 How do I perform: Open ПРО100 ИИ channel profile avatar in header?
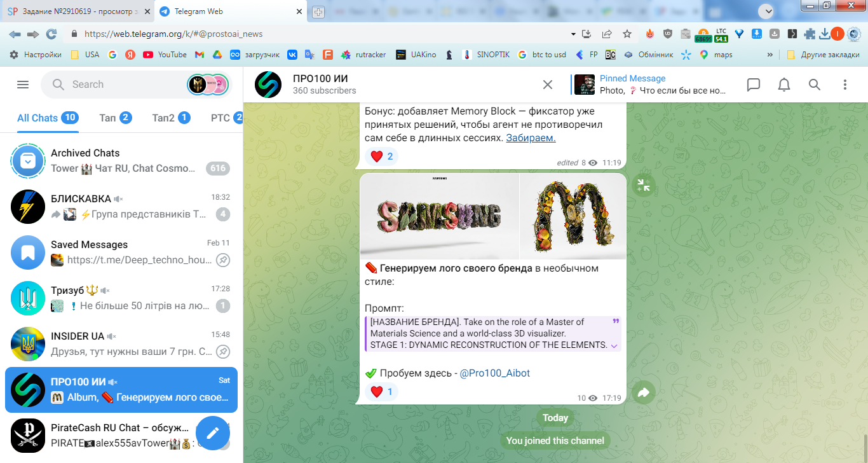[268, 85]
